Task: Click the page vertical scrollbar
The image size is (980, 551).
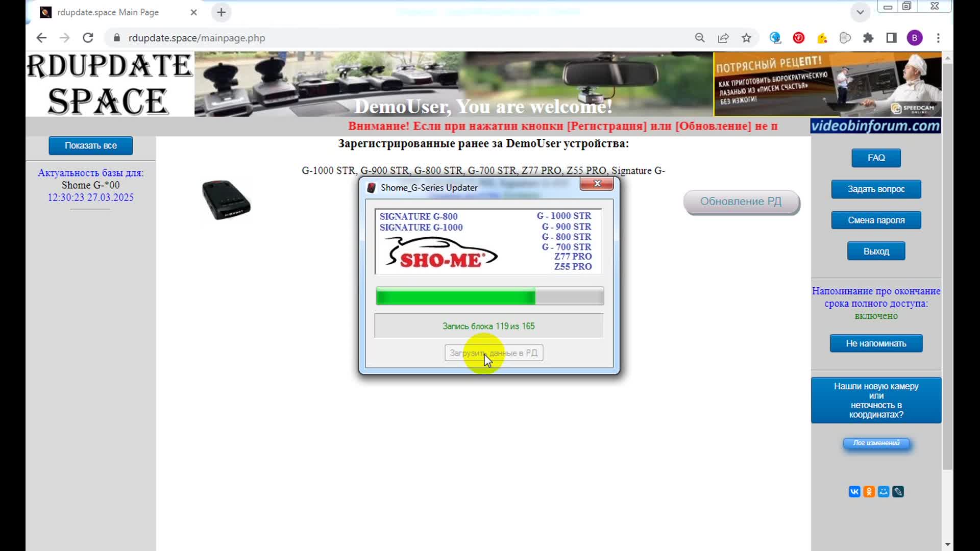Action: (948, 265)
